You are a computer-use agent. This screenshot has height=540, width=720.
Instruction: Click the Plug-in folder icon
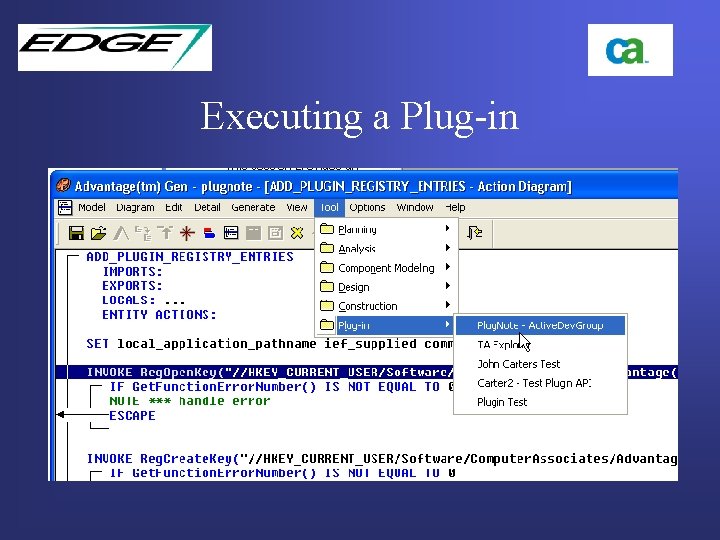pyautogui.click(x=326, y=325)
